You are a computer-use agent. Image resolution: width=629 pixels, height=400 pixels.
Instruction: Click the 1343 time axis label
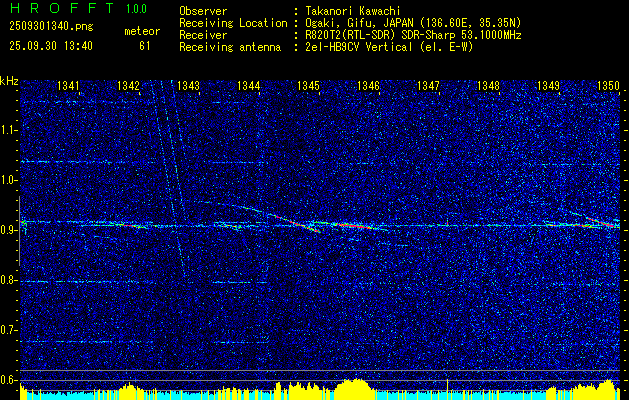(189, 85)
